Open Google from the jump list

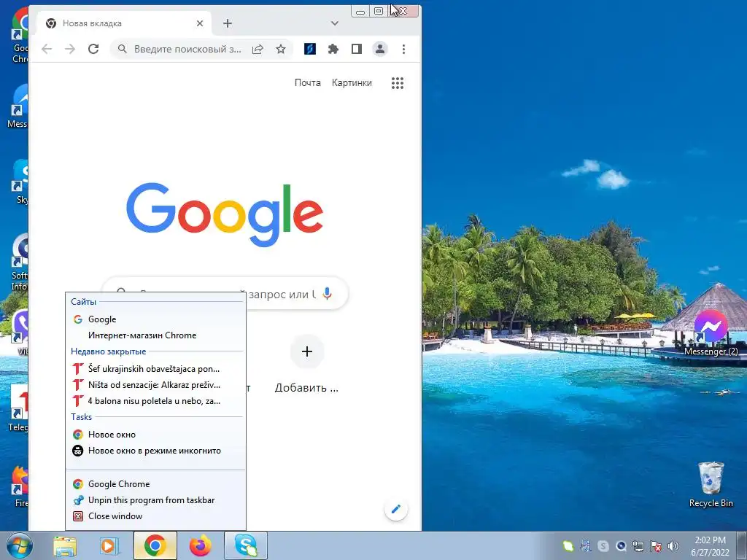pos(156,319)
